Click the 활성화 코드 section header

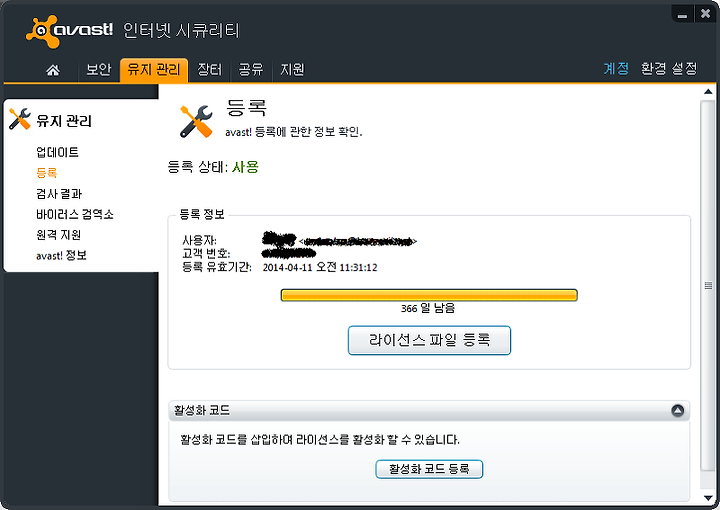click(x=429, y=410)
